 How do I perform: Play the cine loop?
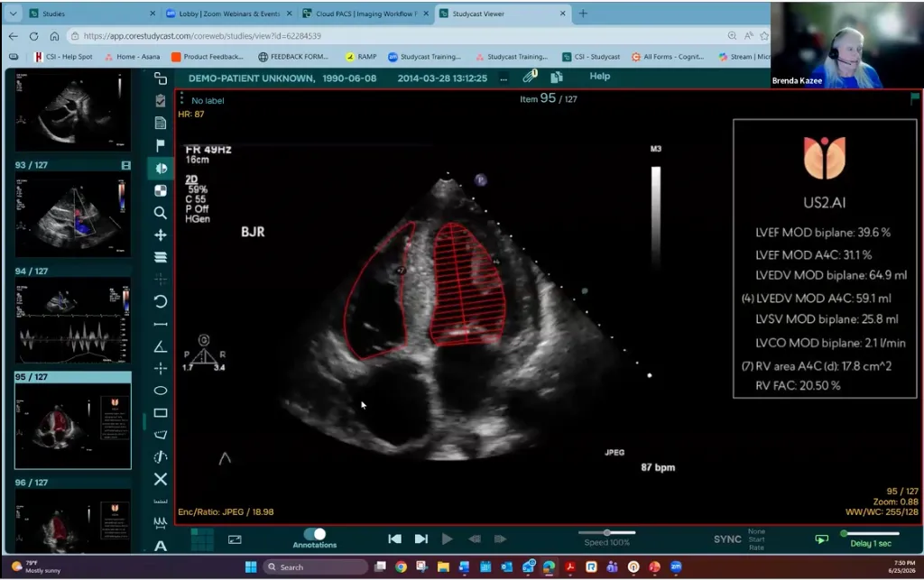click(447, 539)
